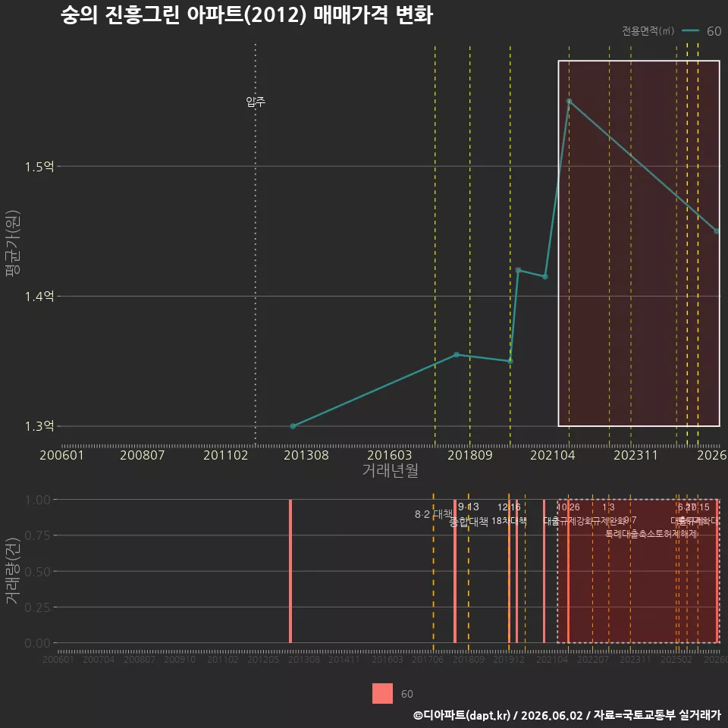
Task: Click the '202502' label on the volume chart axis
Action: click(x=676, y=659)
